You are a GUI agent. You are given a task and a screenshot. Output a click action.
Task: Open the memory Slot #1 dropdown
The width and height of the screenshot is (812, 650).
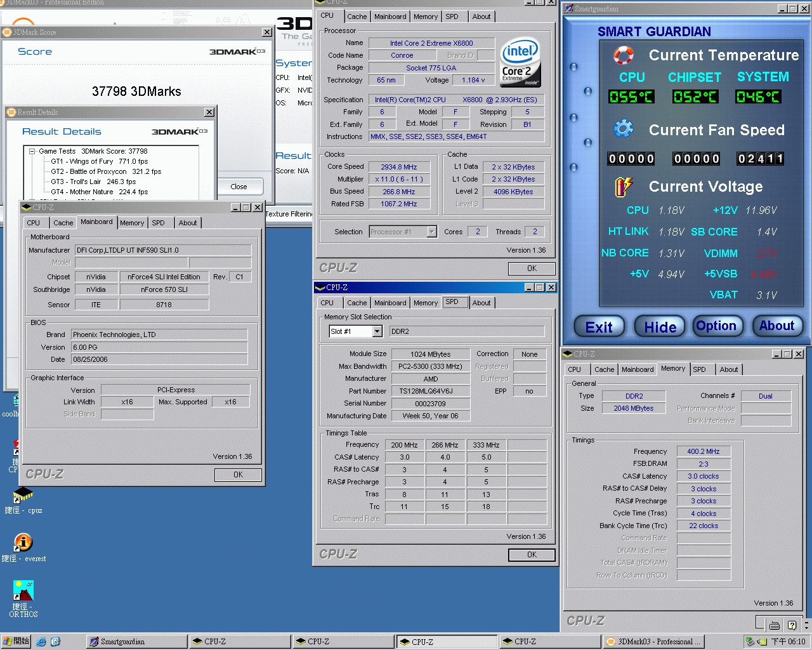[377, 331]
